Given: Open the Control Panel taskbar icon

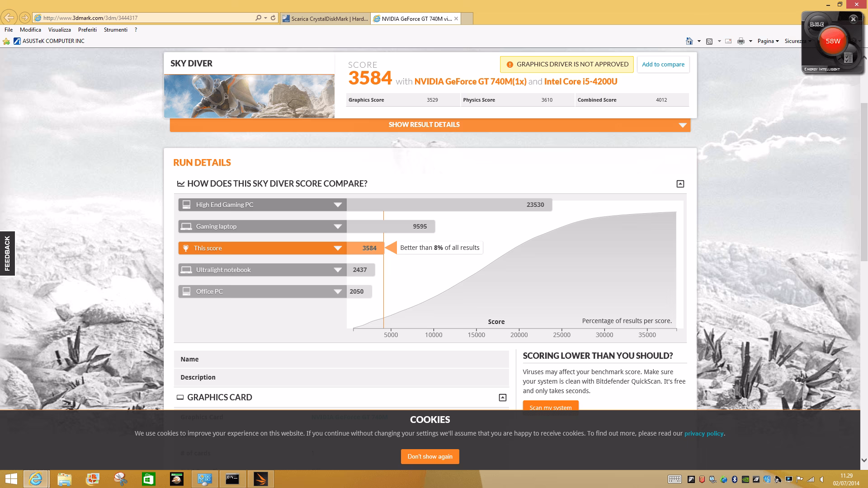Looking at the screenshot, I should [x=204, y=479].
